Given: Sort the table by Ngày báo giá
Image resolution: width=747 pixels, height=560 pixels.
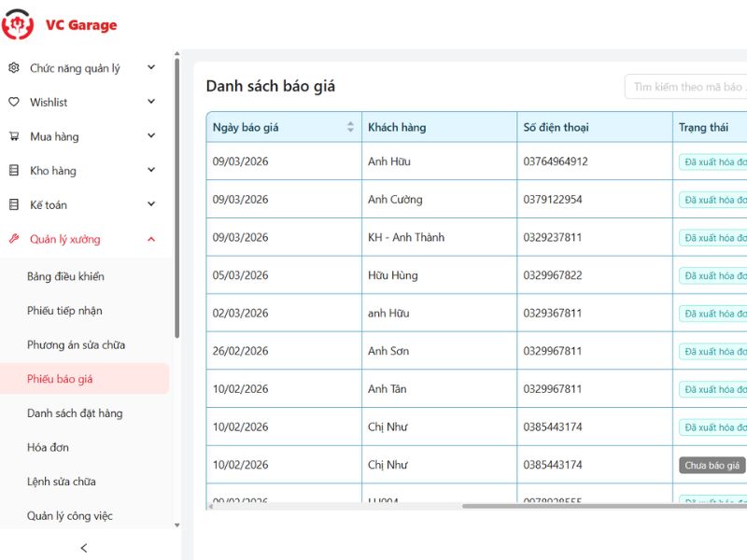Looking at the screenshot, I should 350,127.
